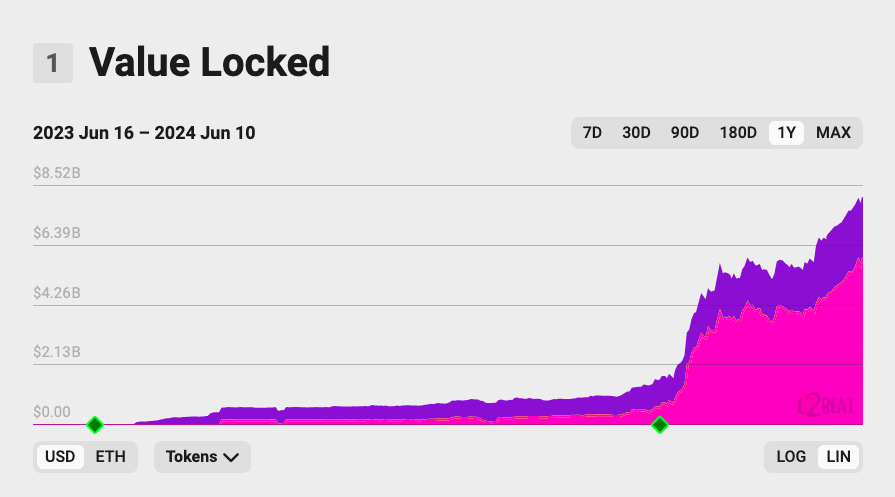Select the 7D time range
Screen dimensions: 895x497
pyautogui.click(x=592, y=133)
